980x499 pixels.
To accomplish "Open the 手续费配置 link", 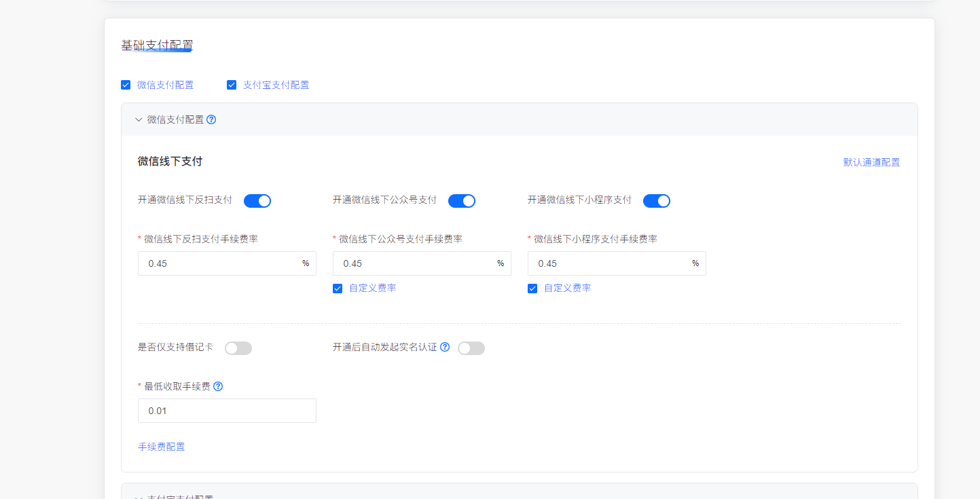I will (162, 447).
